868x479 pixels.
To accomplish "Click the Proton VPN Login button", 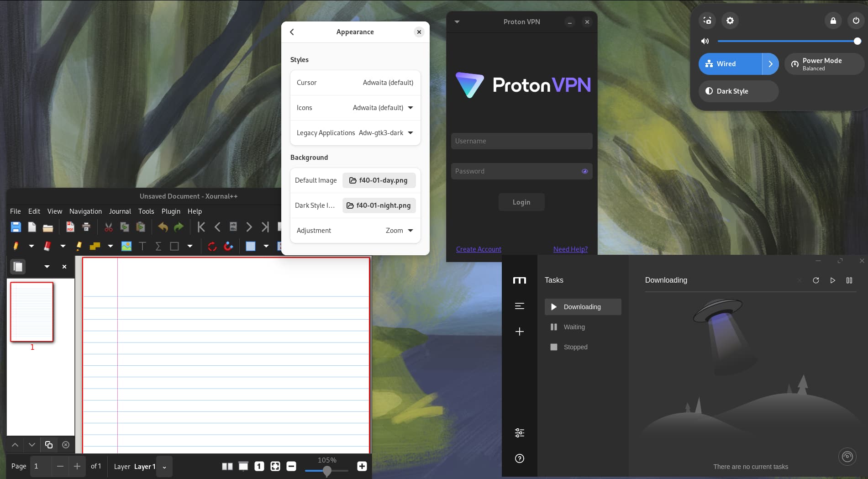I will pos(521,202).
